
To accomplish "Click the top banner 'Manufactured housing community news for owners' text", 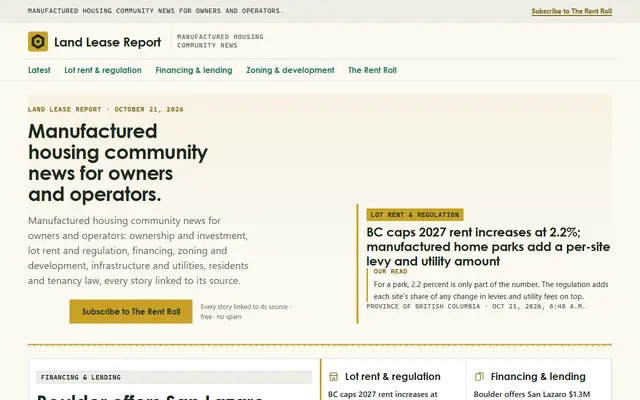I will [156, 11].
